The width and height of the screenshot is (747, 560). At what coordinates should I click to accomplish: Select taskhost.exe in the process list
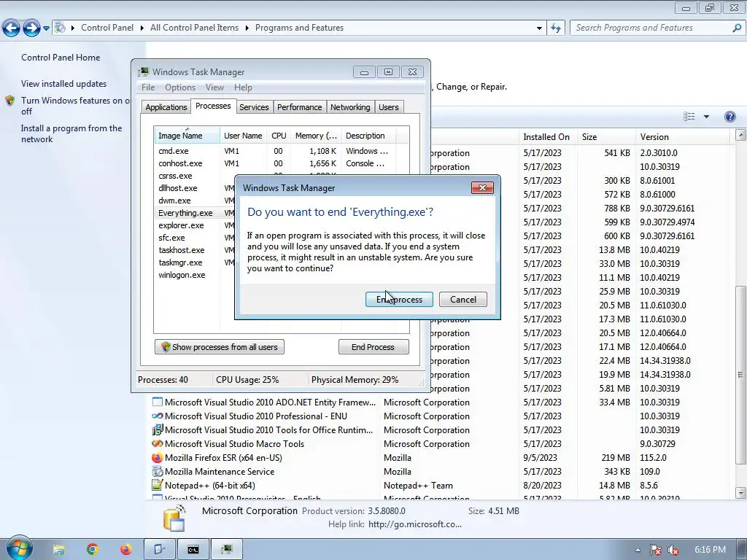pos(182,250)
